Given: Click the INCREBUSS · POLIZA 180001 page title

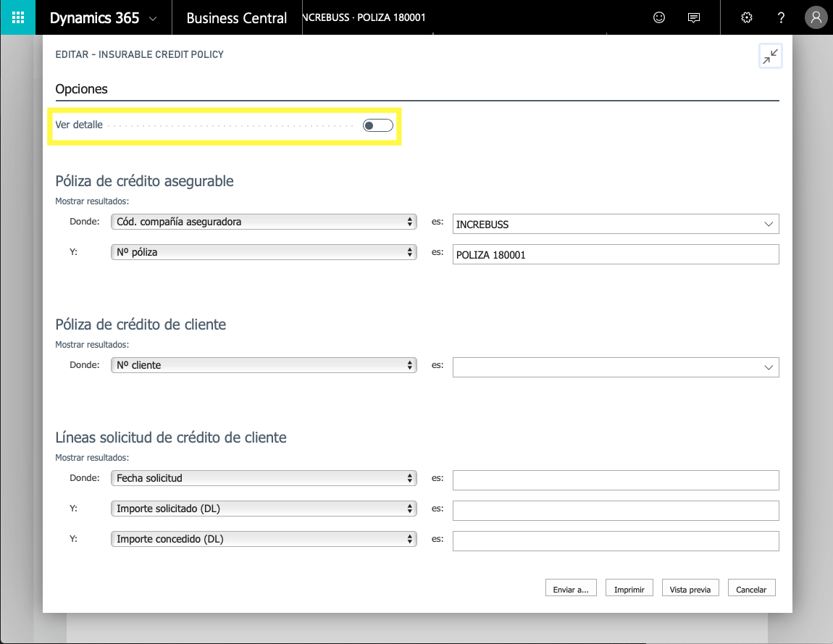Looking at the screenshot, I should click(x=364, y=17).
